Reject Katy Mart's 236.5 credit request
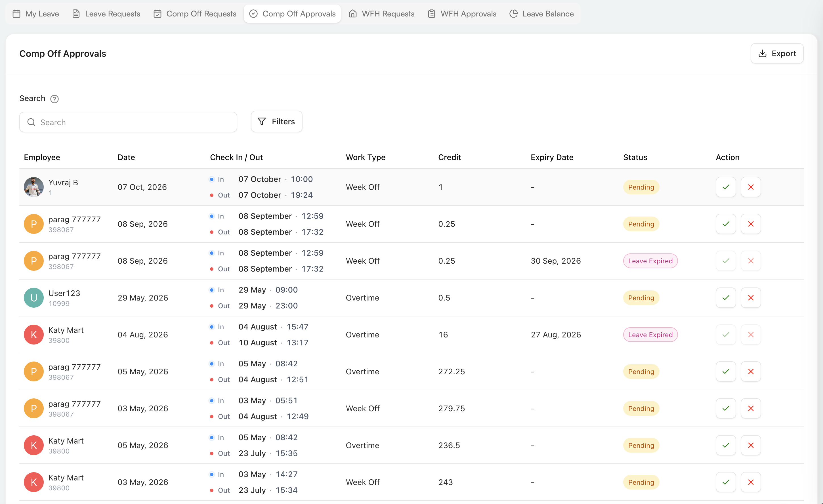823x504 pixels. 751,445
